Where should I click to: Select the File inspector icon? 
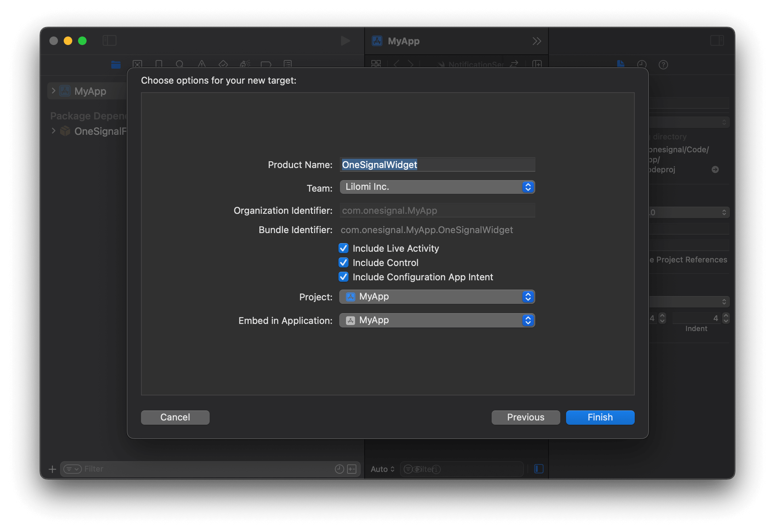click(621, 64)
